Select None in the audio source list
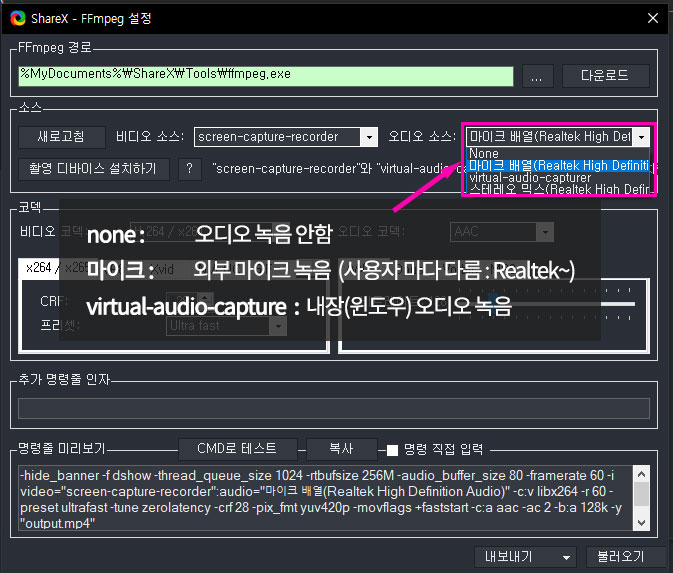This screenshot has width=673, height=573. 558,153
